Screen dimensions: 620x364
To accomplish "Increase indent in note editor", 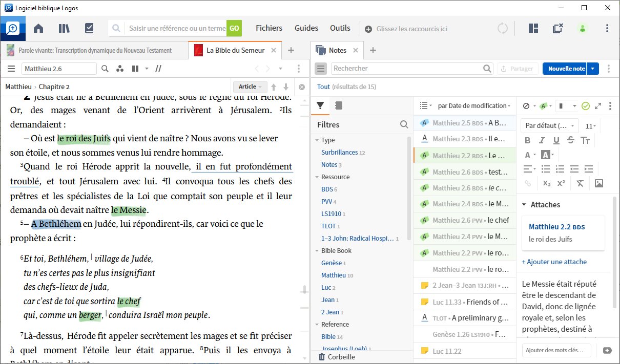I will click(x=589, y=169).
